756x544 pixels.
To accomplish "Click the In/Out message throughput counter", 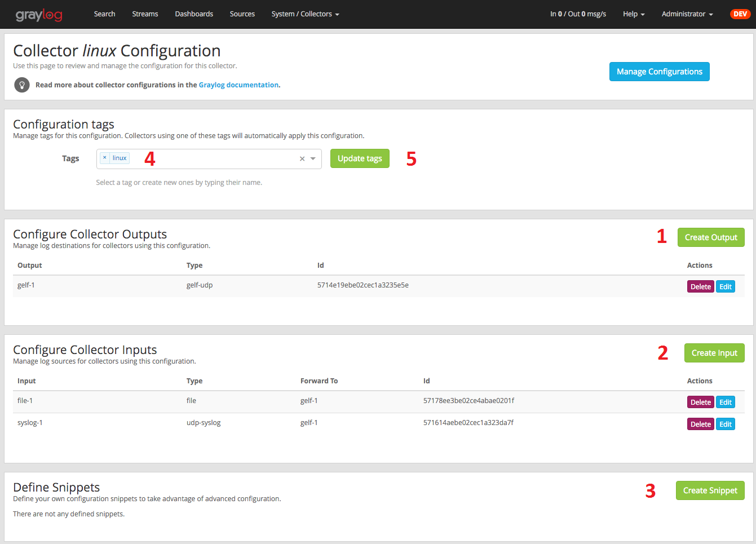I will [x=578, y=14].
